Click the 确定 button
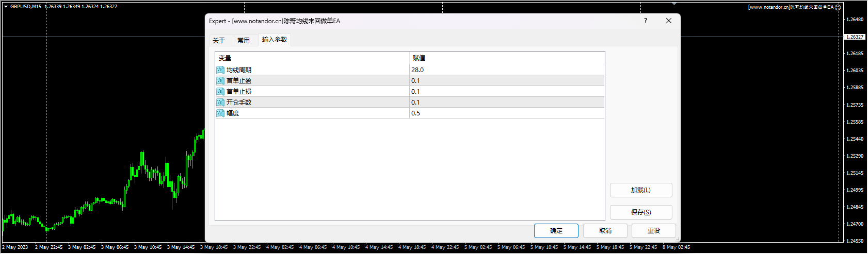Image resolution: width=868 pixels, height=254 pixels. (x=556, y=231)
